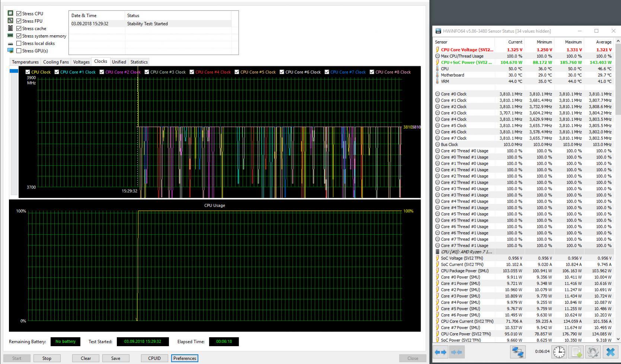Click the lightning icon beside SoC Voltage (SVI2 TFN)
This screenshot has height=364, width=621.
click(x=437, y=258)
